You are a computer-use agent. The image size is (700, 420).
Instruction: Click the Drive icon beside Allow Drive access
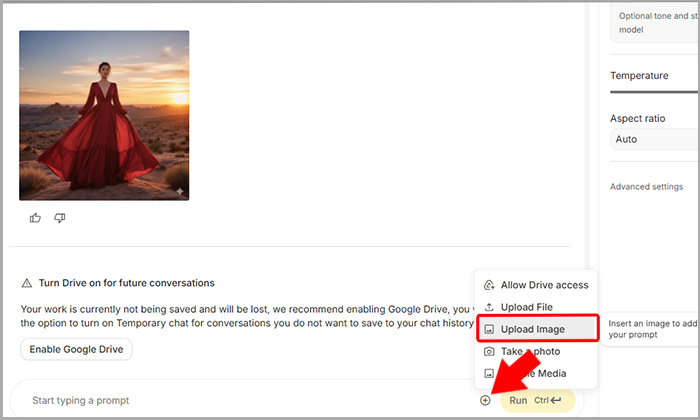[489, 285]
